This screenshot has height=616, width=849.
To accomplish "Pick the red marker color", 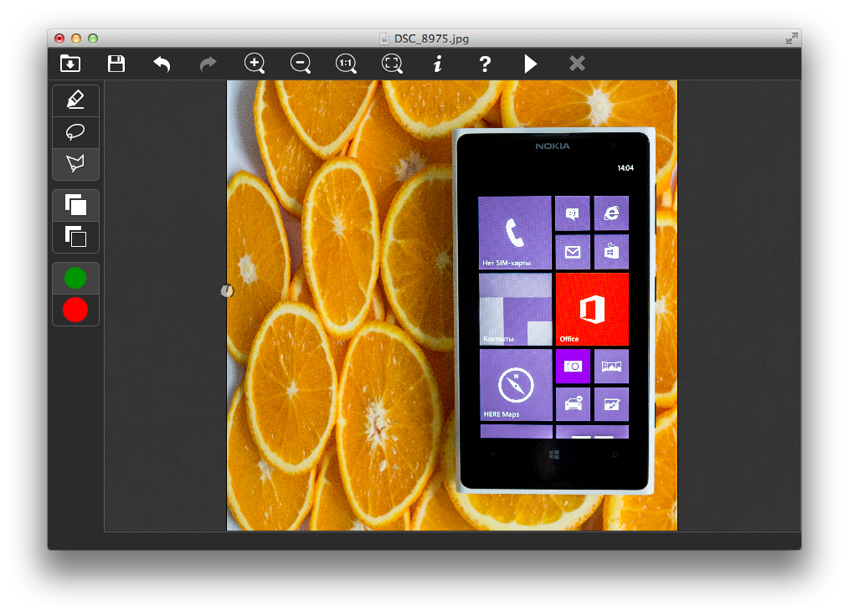I will (75, 311).
